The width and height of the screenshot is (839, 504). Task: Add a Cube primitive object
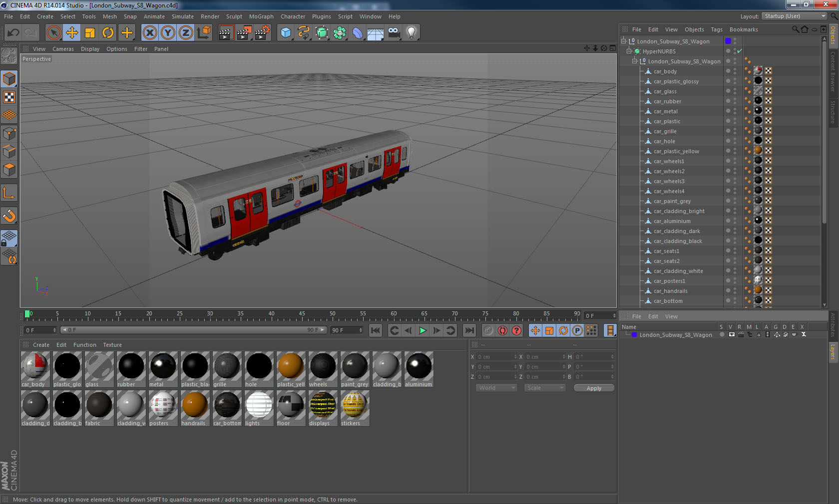[x=286, y=33]
